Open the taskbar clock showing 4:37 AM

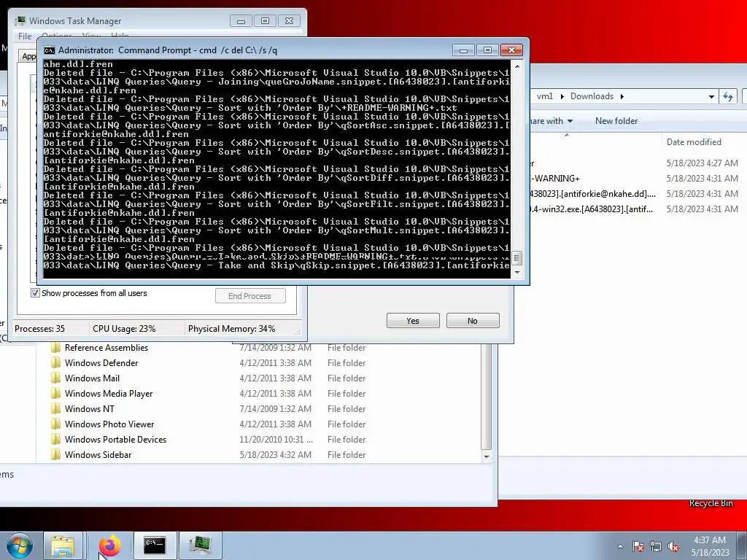coord(710,540)
